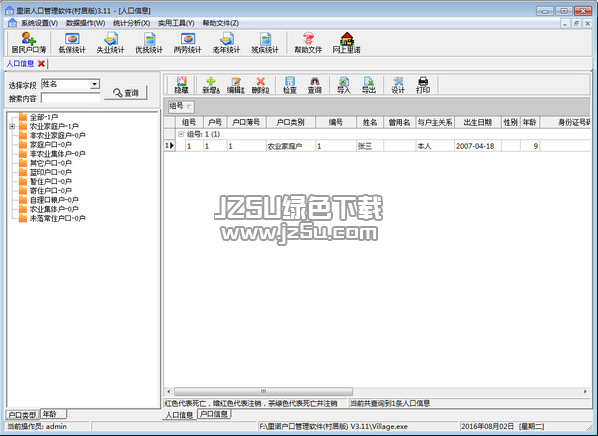Image resolution: width=598 pixels, height=436 pixels.
Task: Select 未落常住户口-0户 in the tree
Action: coord(58,218)
